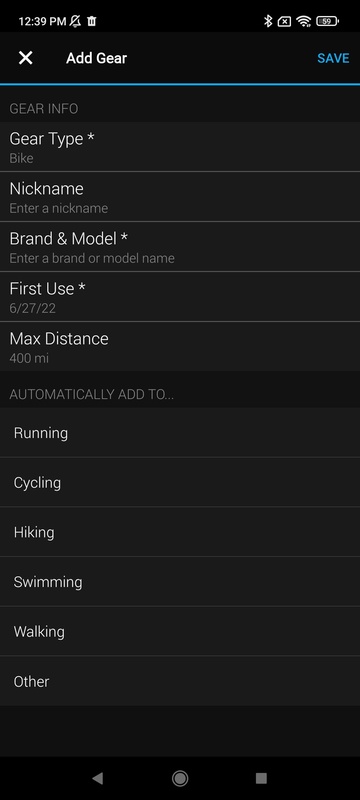
Task: Tap the Android back navigation triangle
Action: pos(97,778)
